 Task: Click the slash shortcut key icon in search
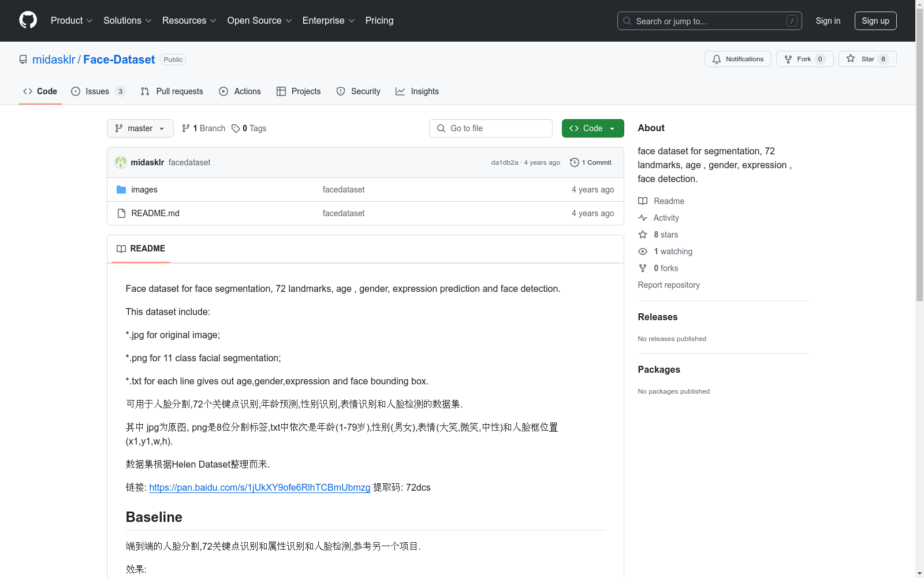792,21
